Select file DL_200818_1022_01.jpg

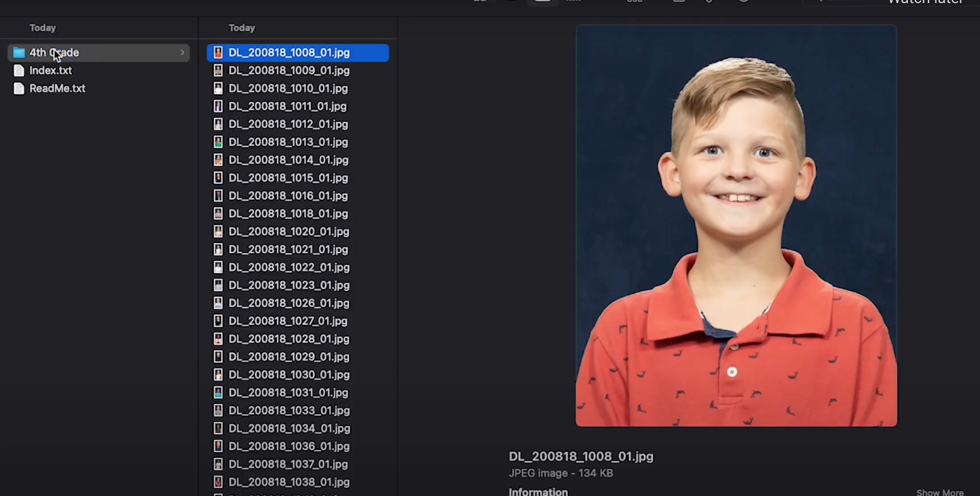tap(289, 267)
